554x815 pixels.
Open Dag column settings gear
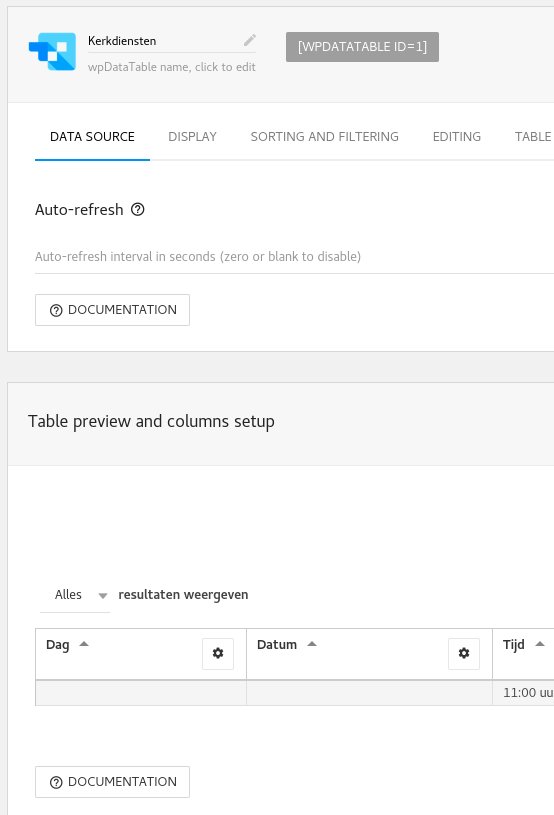[218, 653]
